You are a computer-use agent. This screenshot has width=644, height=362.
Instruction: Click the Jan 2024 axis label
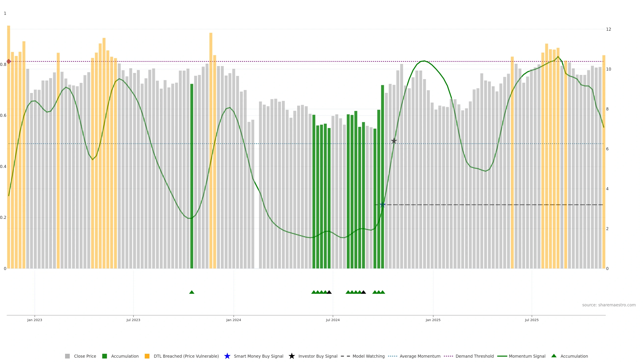pyautogui.click(x=233, y=320)
